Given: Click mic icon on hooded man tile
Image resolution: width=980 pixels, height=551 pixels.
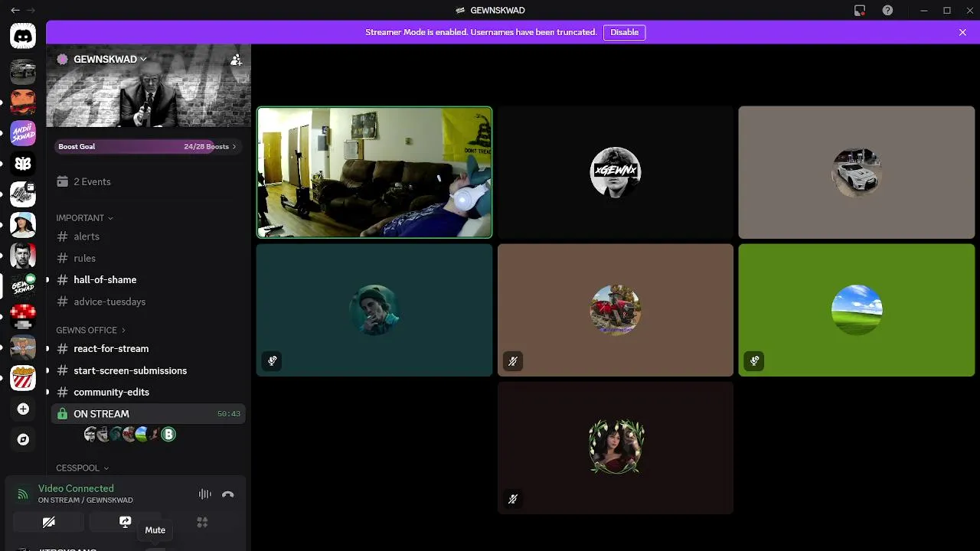Looking at the screenshot, I should (272, 361).
